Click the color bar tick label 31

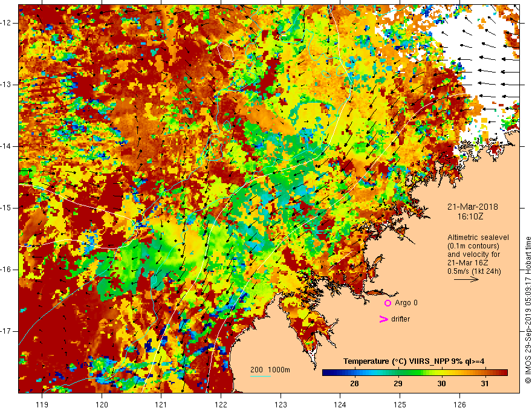click(x=484, y=384)
